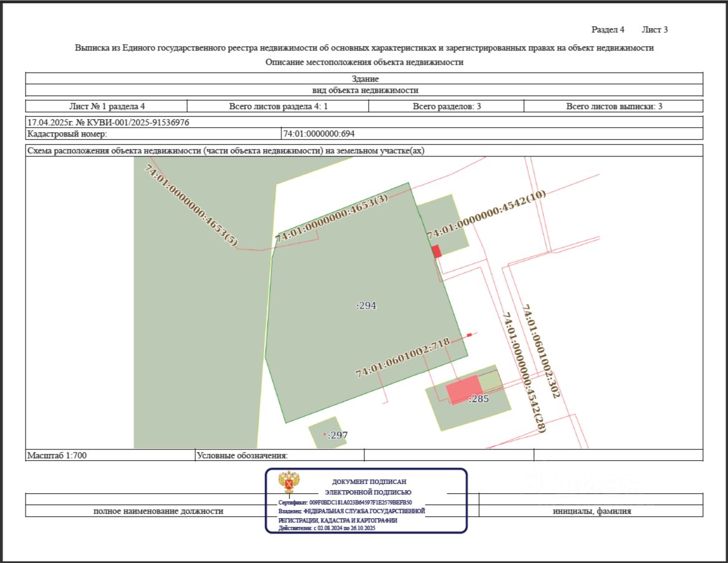Click cell "Всего листов выписки: 3"

(x=614, y=106)
